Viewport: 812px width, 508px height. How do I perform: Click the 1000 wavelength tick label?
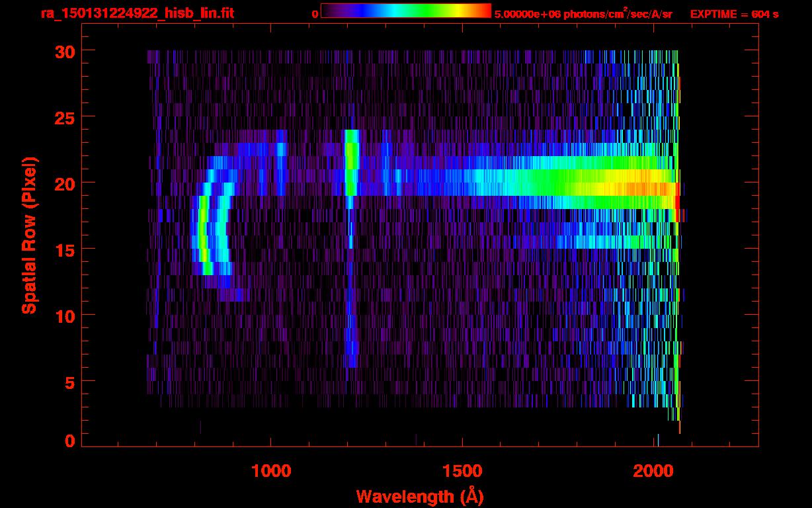270,471
